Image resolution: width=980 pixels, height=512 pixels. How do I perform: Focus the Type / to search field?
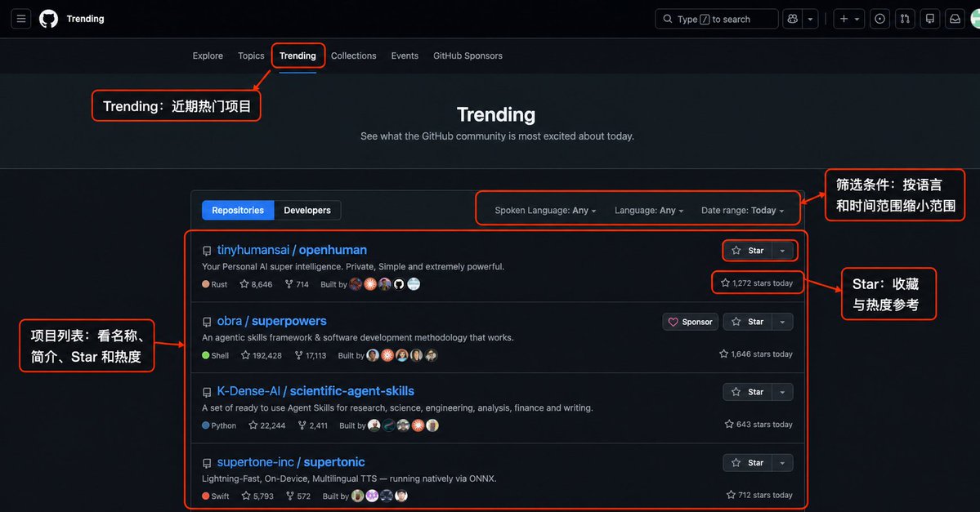[716, 19]
